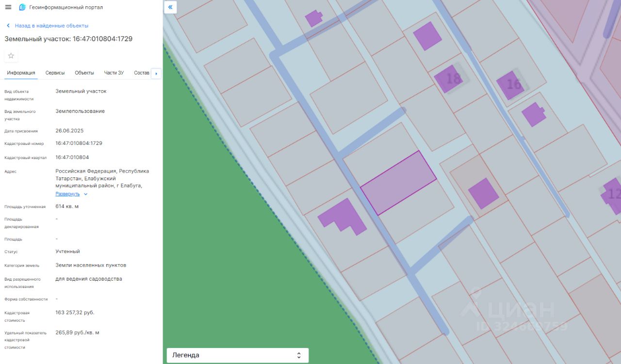Open the Объекты tab

coord(84,73)
